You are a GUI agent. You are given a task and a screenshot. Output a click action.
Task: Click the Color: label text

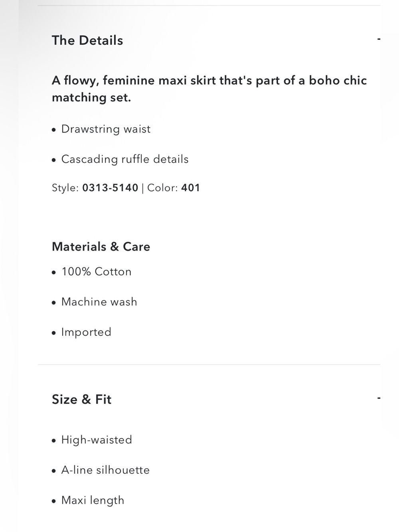click(x=162, y=188)
